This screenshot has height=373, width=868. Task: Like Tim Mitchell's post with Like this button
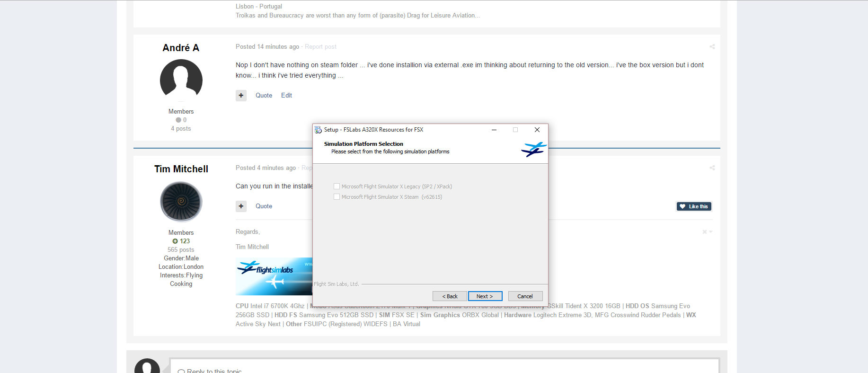pyautogui.click(x=694, y=206)
